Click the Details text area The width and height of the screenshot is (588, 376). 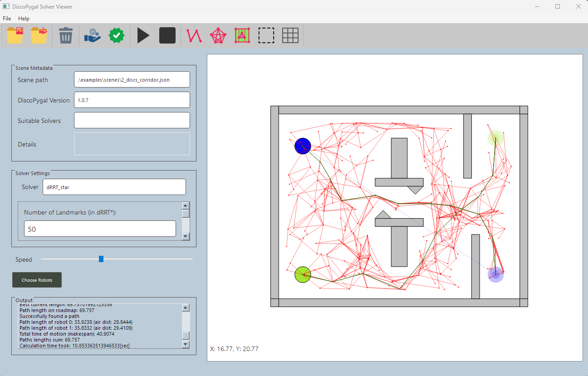pyautogui.click(x=132, y=144)
